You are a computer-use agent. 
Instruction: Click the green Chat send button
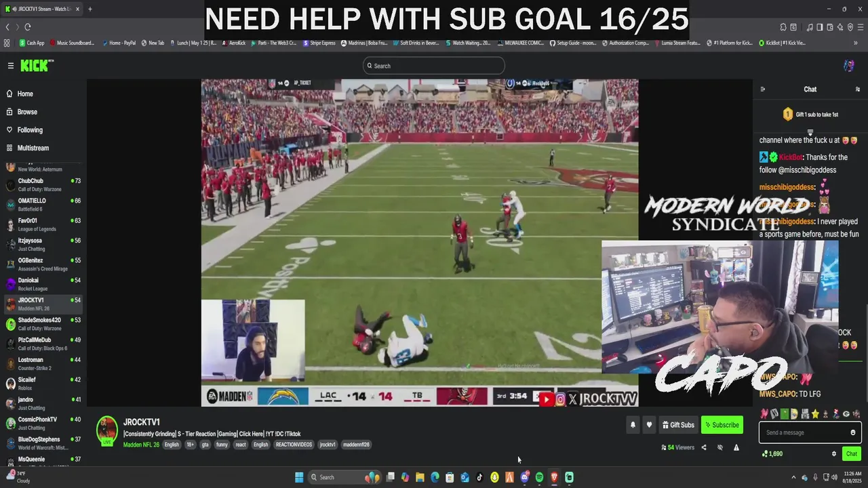[x=852, y=454]
